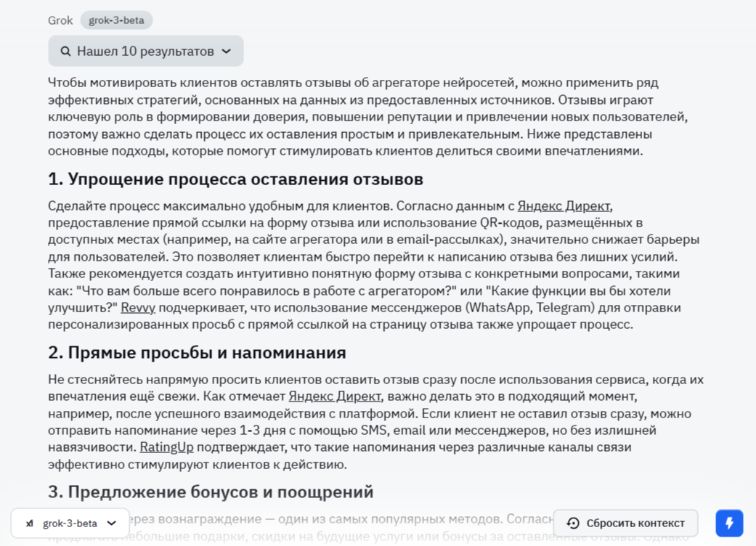Click the blue lightning bolt button

click(x=729, y=523)
